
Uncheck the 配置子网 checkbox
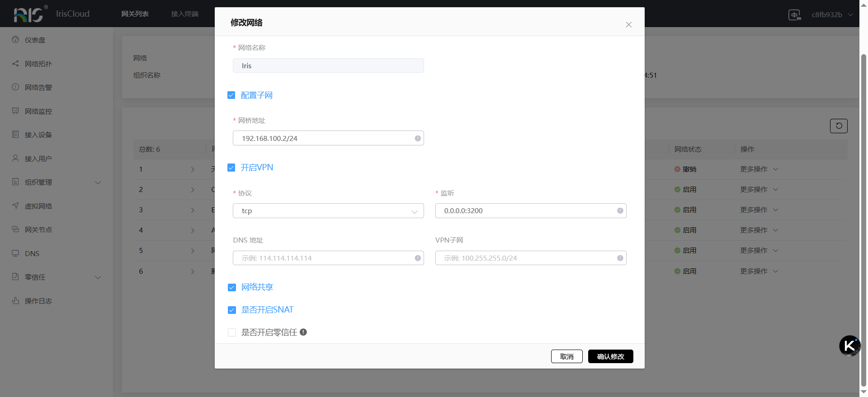[231, 95]
